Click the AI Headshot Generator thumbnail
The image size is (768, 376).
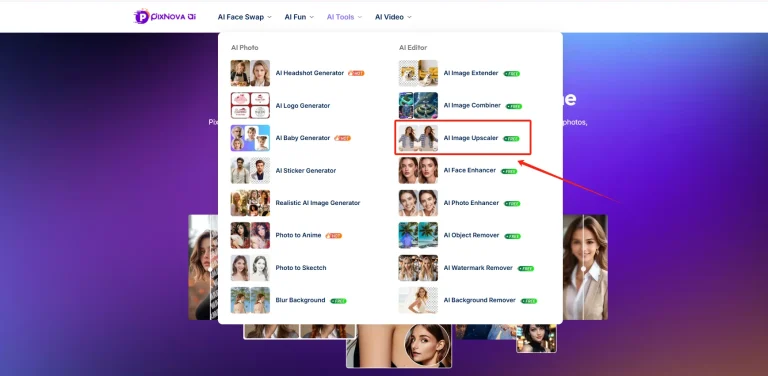(x=250, y=73)
